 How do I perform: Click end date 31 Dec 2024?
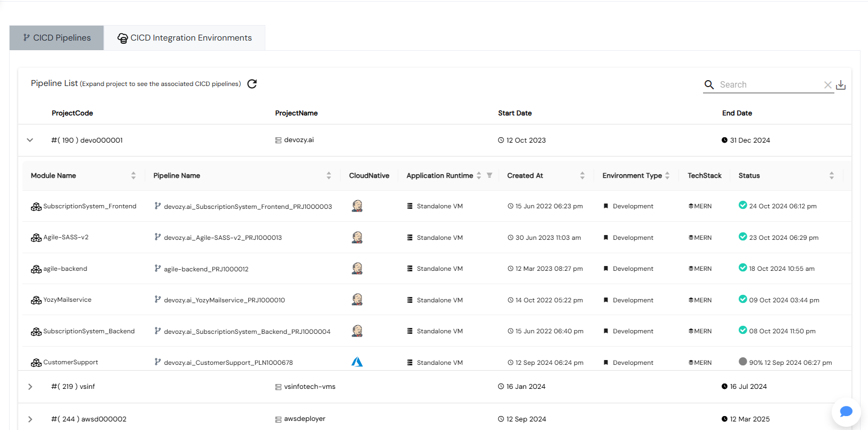point(750,140)
